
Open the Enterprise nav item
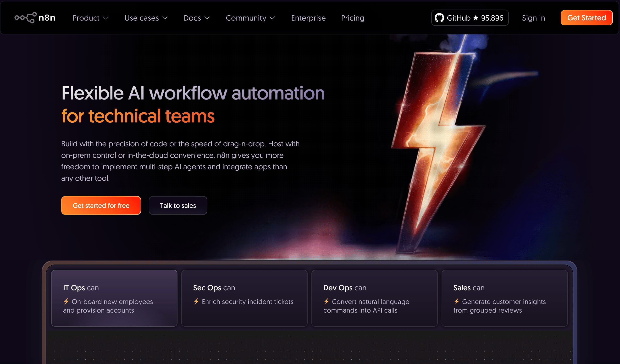click(x=308, y=18)
